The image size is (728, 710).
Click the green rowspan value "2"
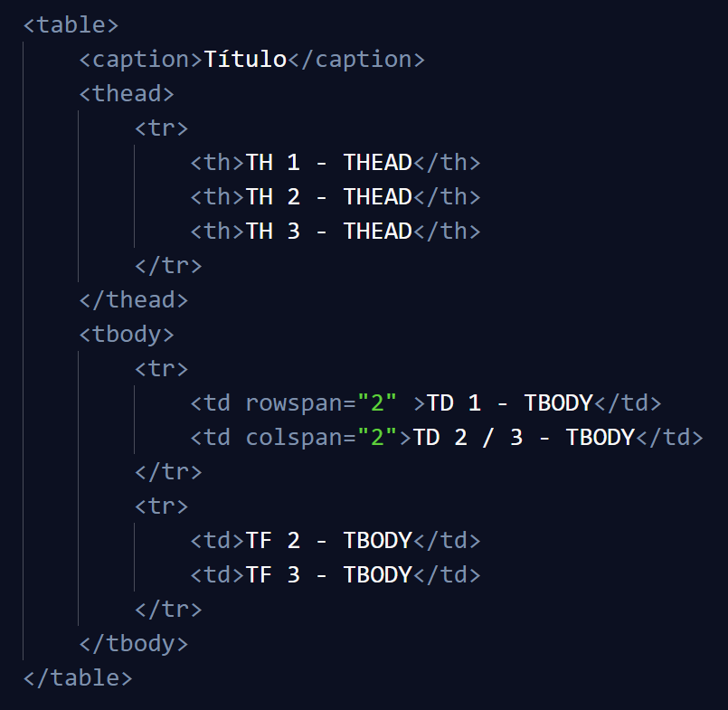[x=377, y=402]
